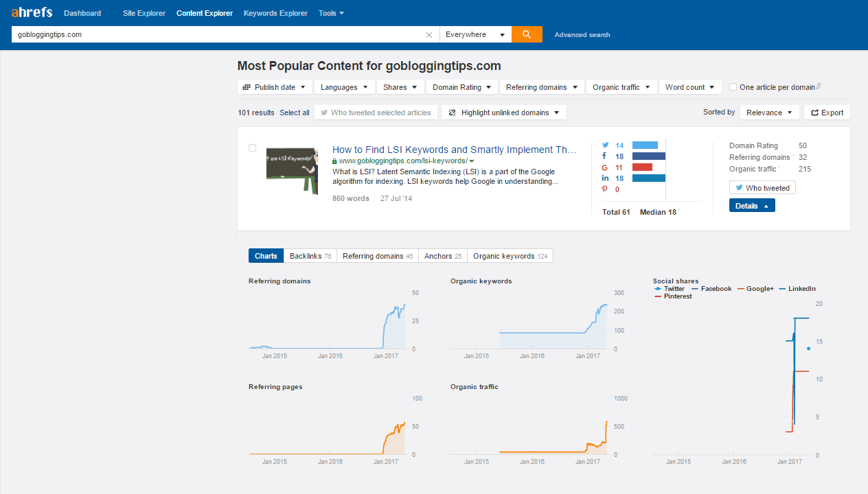Toggle the Twitter series in the Social shares legend
The image size is (868, 494).
point(670,289)
